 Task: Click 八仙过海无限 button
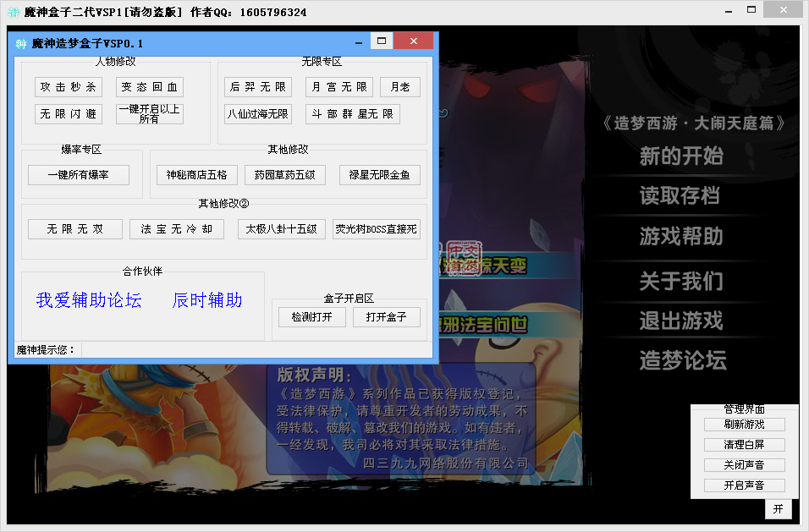[258, 114]
